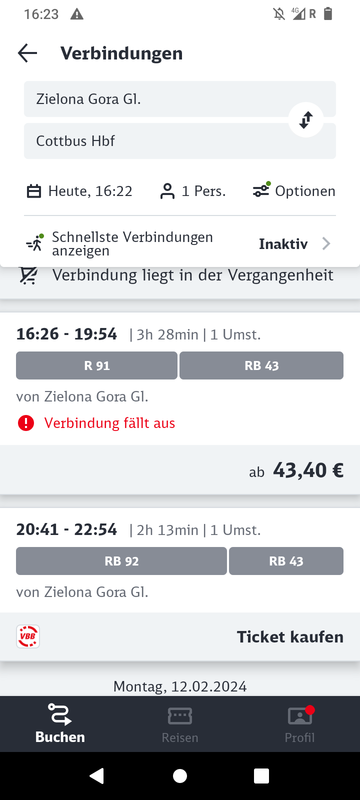The height and width of the screenshot is (800, 360).
Task: Switch to the Reisen tab
Action: point(180,724)
